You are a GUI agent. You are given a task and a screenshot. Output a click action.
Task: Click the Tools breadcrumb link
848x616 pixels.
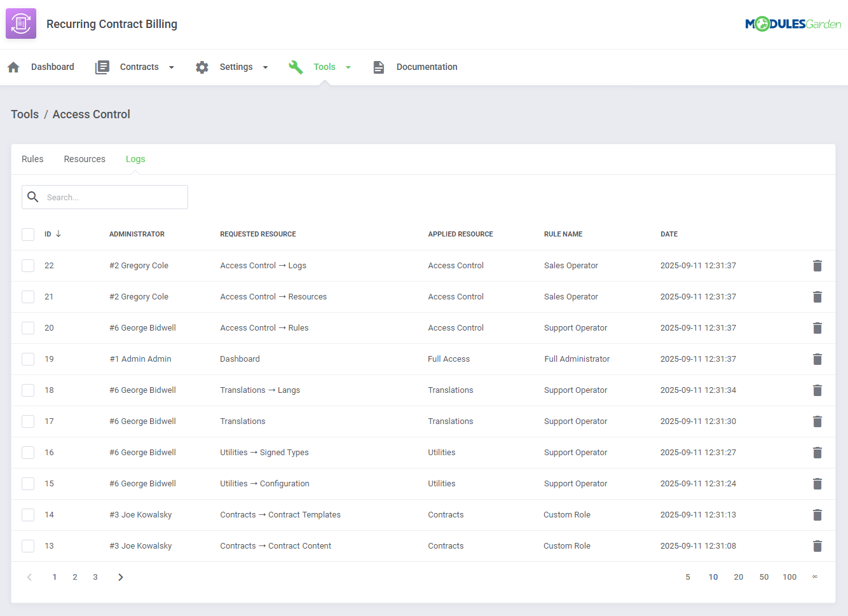25,114
